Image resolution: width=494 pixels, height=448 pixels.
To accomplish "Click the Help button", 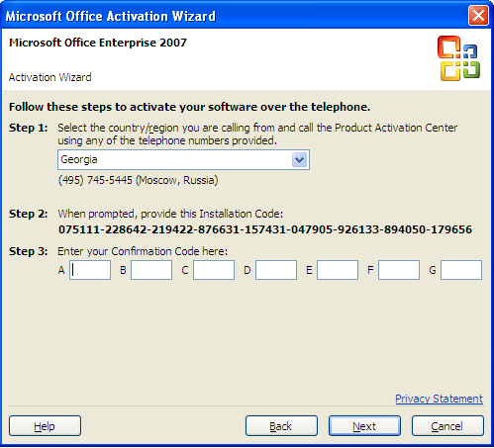I will pos(45,426).
